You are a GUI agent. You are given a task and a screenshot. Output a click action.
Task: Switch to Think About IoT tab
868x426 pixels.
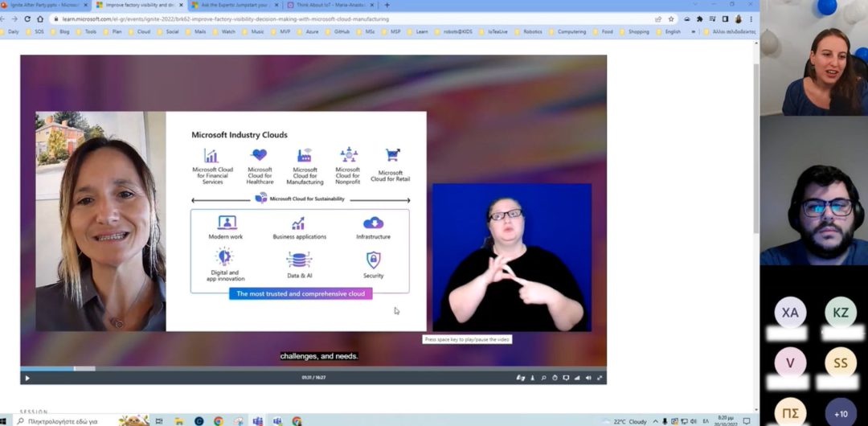coord(330,5)
